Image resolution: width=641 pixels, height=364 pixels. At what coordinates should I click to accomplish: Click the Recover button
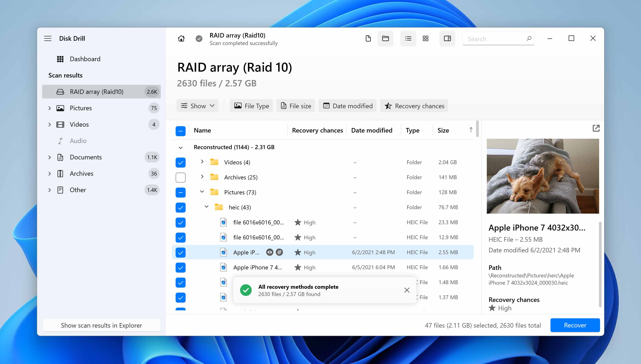point(575,325)
